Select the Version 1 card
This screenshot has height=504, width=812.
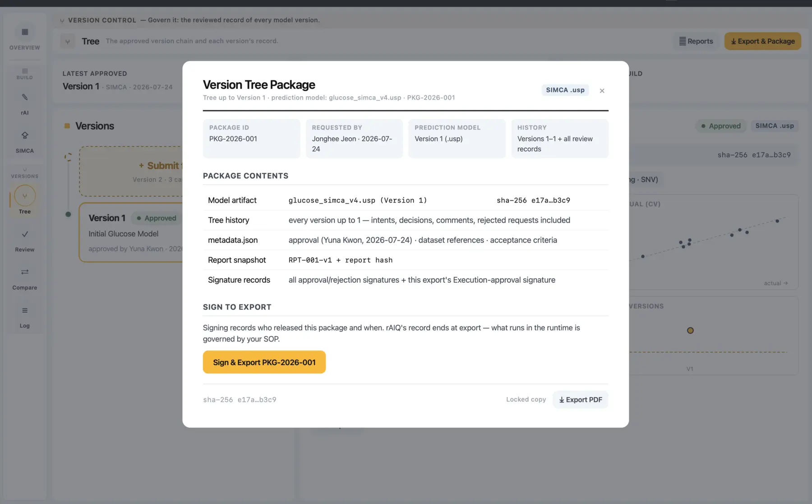click(x=131, y=232)
